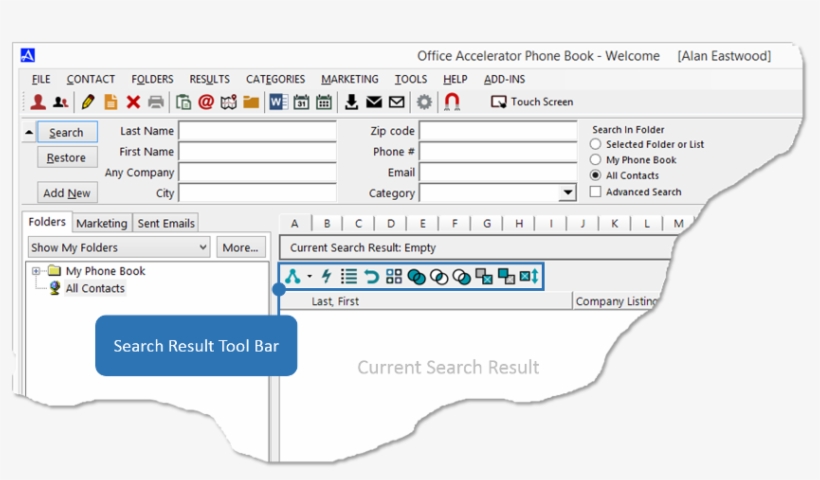The width and height of the screenshot is (820, 480).
Task: Click the More... button
Action: click(x=241, y=247)
